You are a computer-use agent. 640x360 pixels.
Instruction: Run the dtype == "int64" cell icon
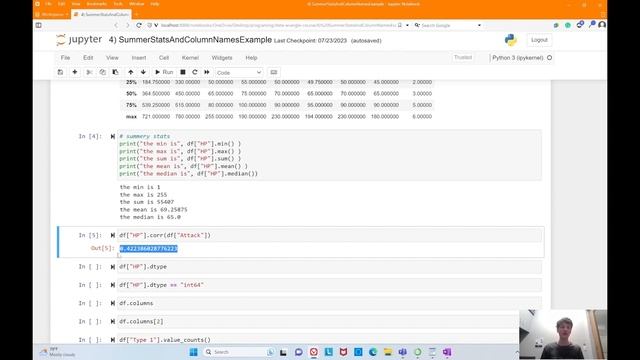click(113, 285)
